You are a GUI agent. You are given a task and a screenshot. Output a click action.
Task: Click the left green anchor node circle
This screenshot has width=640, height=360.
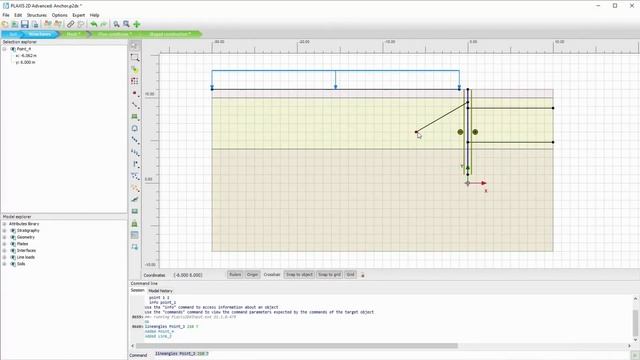tap(460, 132)
